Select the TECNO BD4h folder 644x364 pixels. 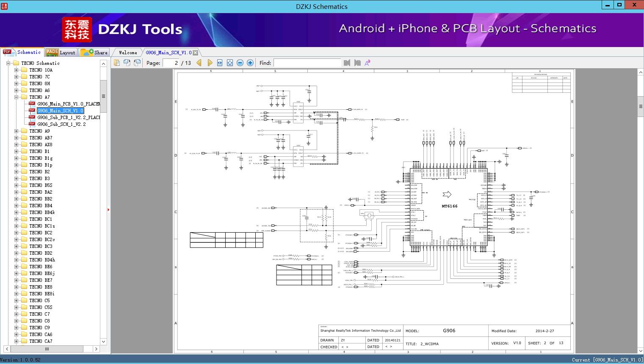(42, 260)
